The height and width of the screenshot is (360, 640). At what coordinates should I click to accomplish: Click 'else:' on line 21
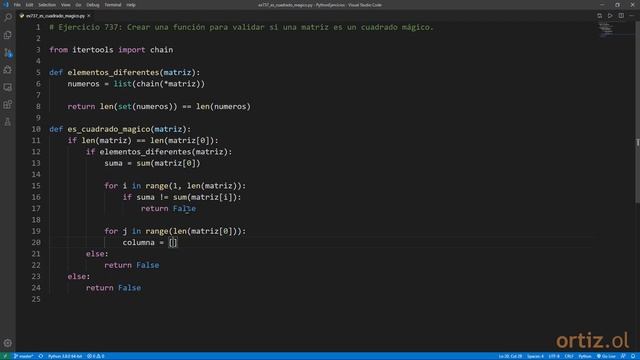pos(97,254)
